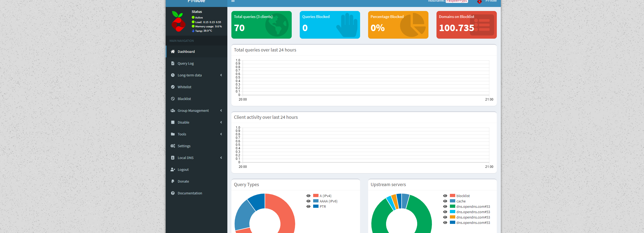Expand the Long-term data submenu arrow
The height and width of the screenshot is (233, 644).
pyautogui.click(x=221, y=75)
